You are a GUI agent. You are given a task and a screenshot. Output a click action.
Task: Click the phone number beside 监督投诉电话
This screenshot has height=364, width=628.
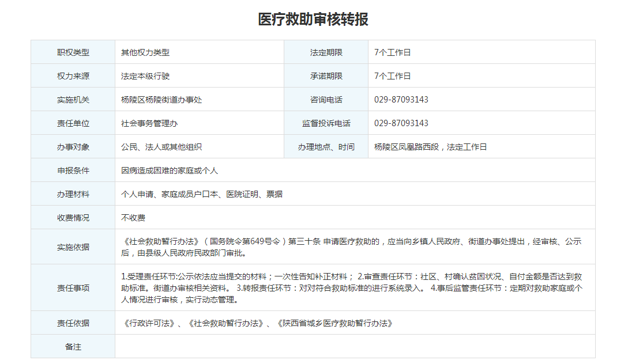pos(401,123)
